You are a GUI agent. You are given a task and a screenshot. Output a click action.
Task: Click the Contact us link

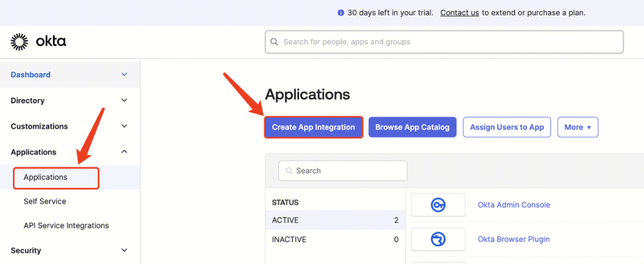(x=460, y=13)
